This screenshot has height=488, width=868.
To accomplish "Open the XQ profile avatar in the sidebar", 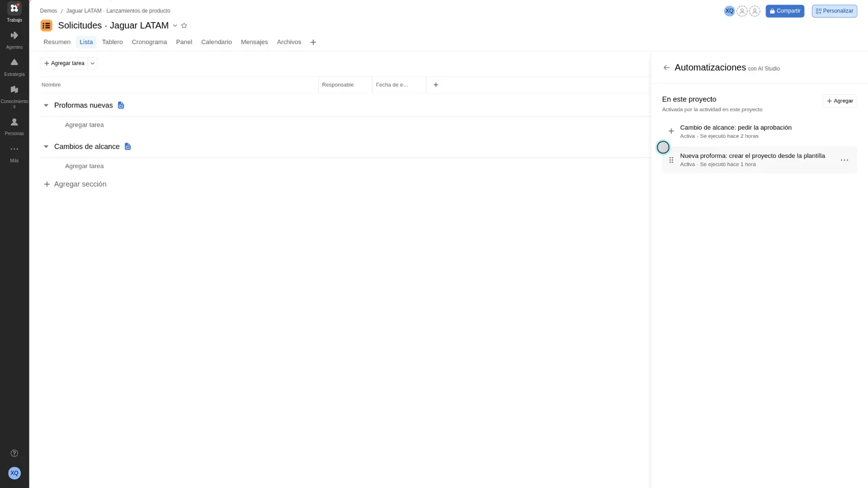I will click(x=14, y=473).
